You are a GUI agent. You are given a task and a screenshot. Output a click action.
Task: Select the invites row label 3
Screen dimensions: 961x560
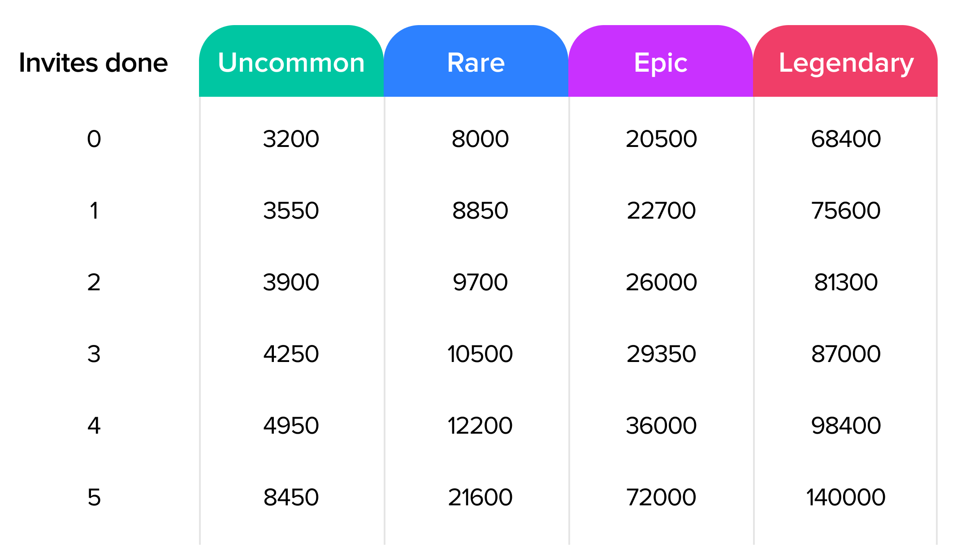pos(94,354)
